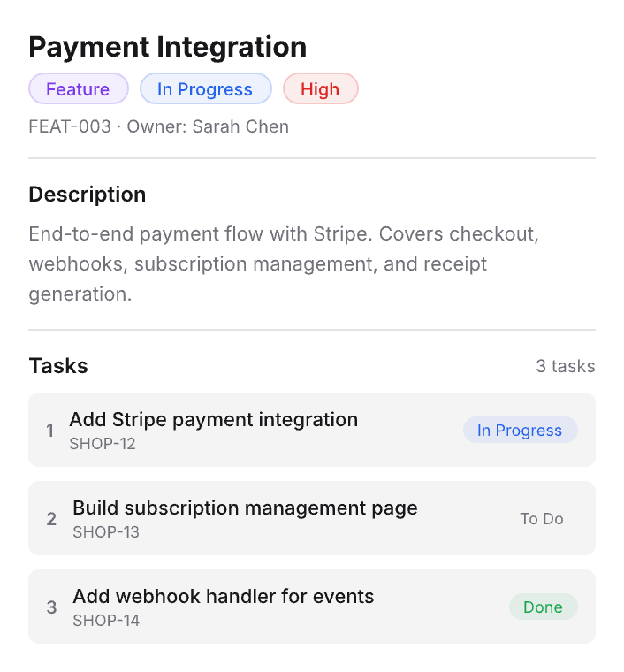
Task: Click the Payment Integration title
Action: 168,46
